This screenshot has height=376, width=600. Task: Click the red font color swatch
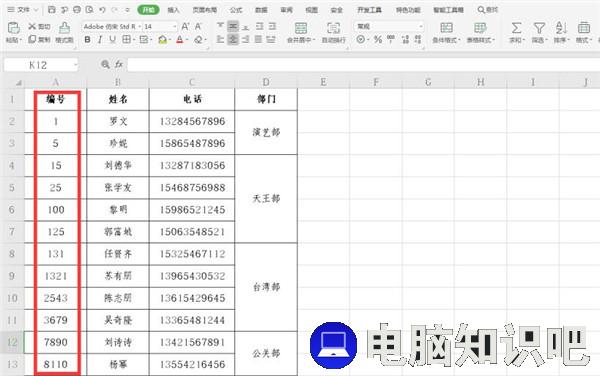180,39
